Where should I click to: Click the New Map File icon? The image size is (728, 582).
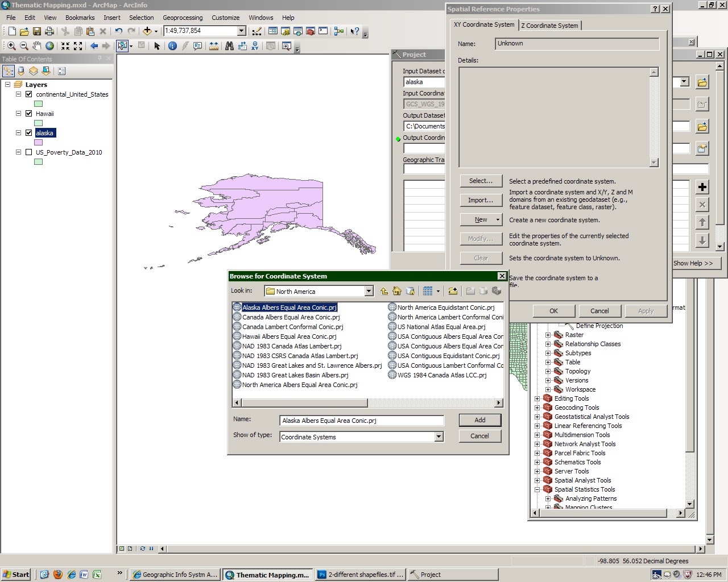12,31
